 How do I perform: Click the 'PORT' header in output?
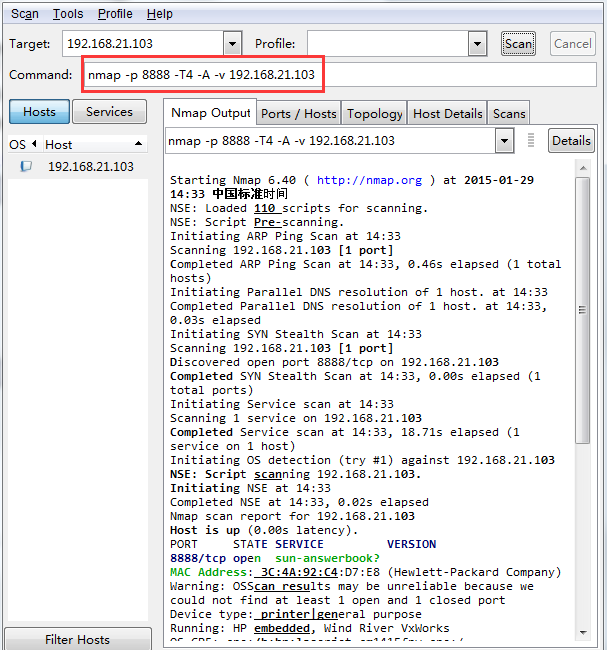pos(184,544)
